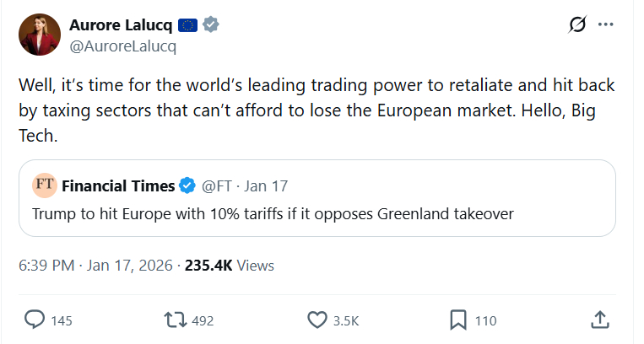
Task: Open Aurore Lalucq's profile picture
Action: pos(39,35)
